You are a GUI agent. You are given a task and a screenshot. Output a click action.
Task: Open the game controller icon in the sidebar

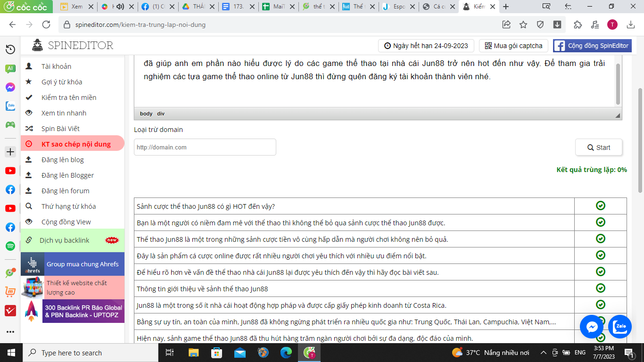point(10,125)
